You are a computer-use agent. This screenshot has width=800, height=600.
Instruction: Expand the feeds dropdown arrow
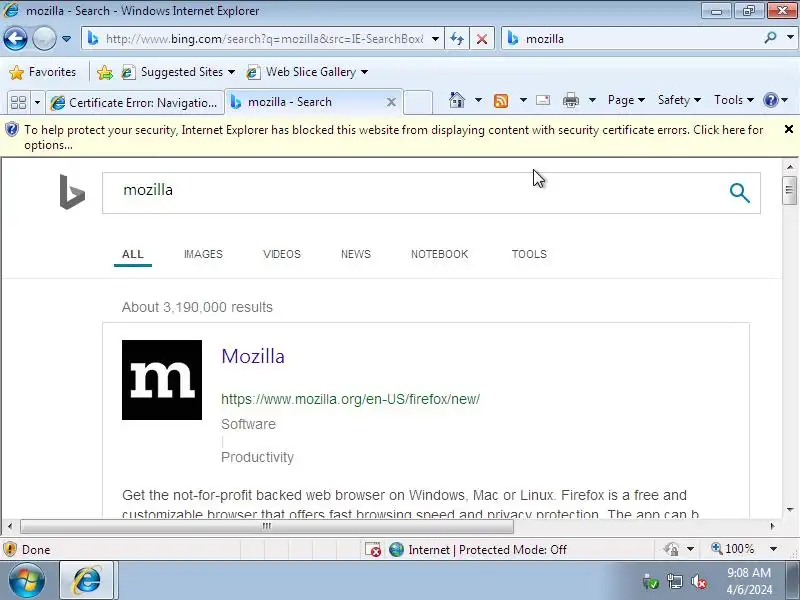pyautogui.click(x=523, y=100)
